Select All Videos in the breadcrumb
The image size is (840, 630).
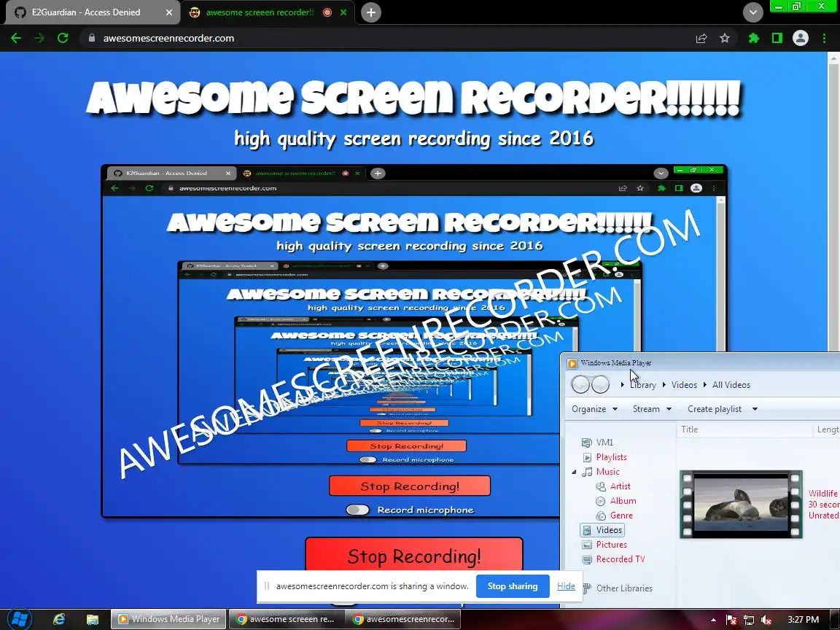[731, 385]
